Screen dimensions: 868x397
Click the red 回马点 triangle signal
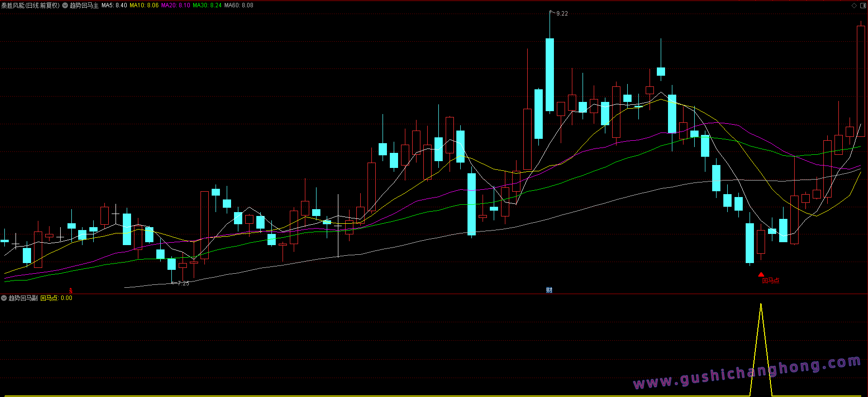761,274
